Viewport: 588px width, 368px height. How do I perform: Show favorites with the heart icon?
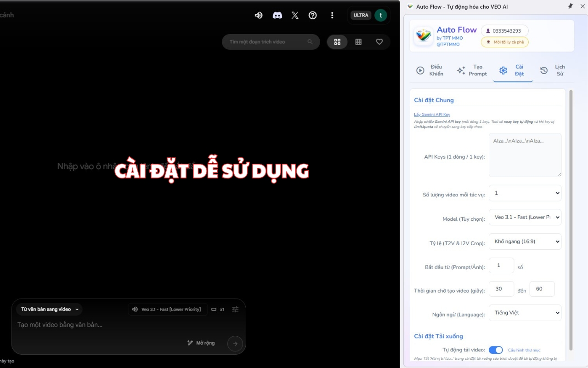[379, 42]
